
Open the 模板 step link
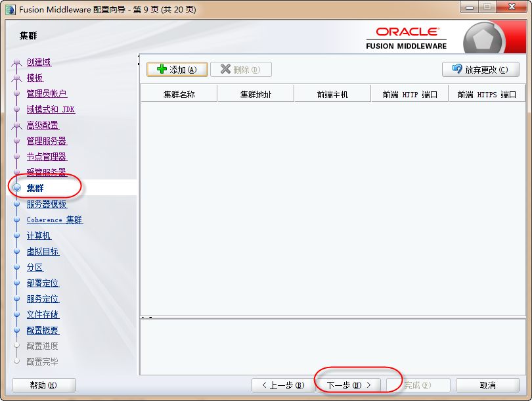(35, 78)
